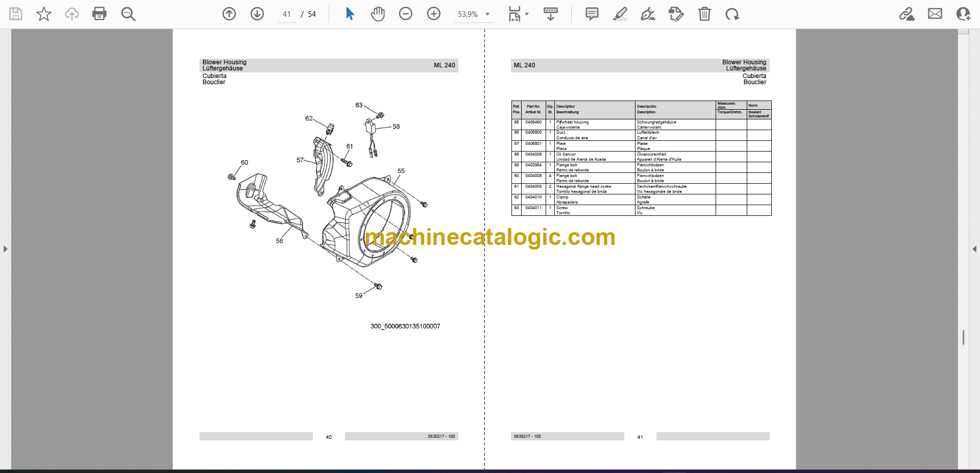Click part number 0406480 in the table
Viewport: 980px width, 473px height.
click(x=533, y=122)
